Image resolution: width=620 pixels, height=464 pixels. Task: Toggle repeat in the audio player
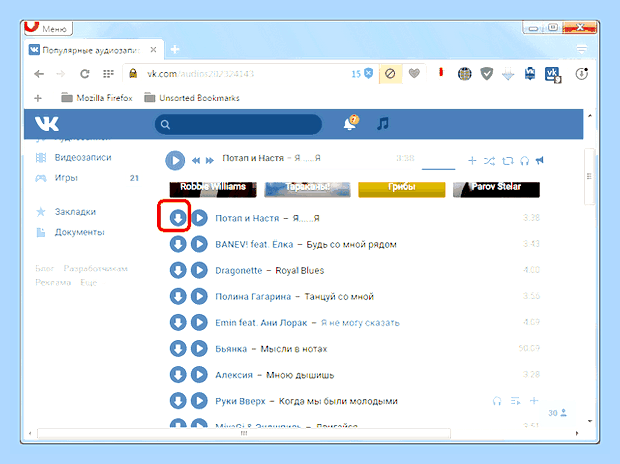pyautogui.click(x=508, y=161)
